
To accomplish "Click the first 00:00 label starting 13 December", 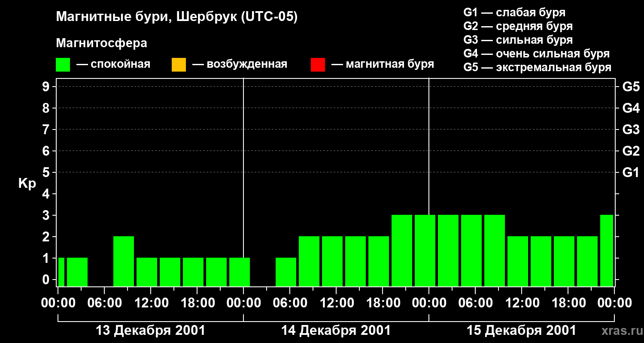I will tap(58, 303).
